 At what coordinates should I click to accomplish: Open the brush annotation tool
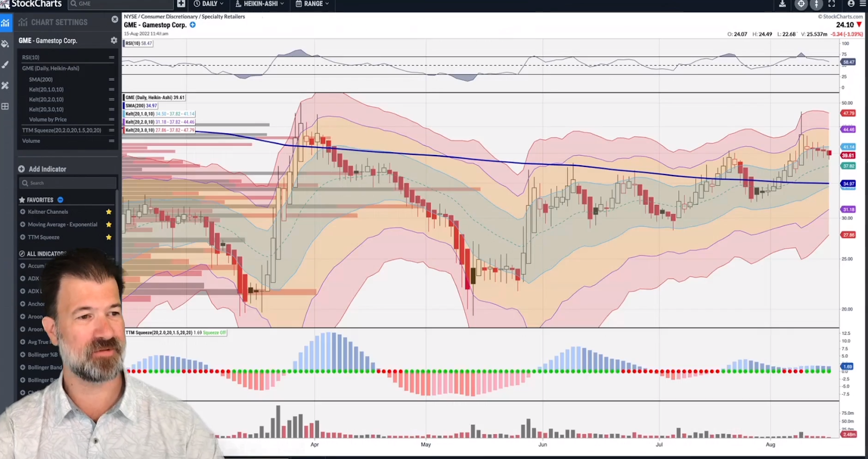tap(5, 64)
